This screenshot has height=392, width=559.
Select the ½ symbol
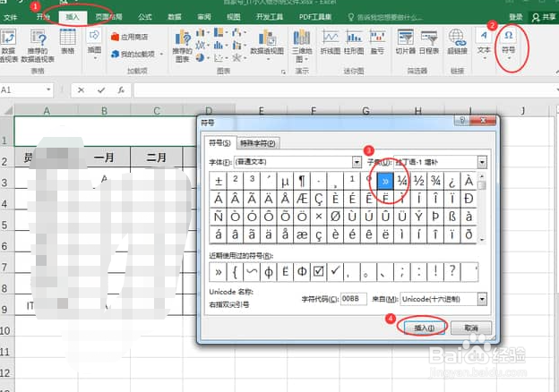click(419, 181)
